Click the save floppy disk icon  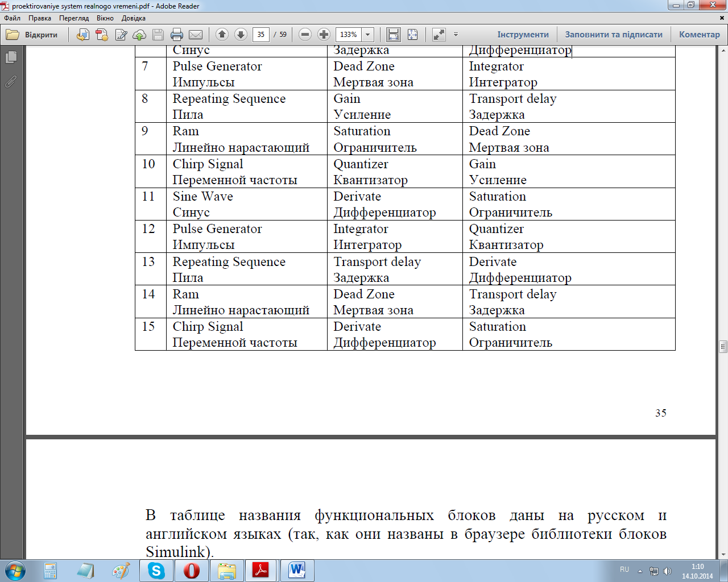(158, 35)
